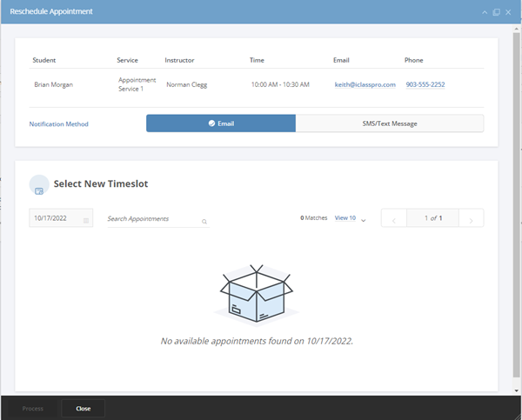The image size is (522, 420).
Task: Click the search magnifier icon
Action: click(x=204, y=222)
